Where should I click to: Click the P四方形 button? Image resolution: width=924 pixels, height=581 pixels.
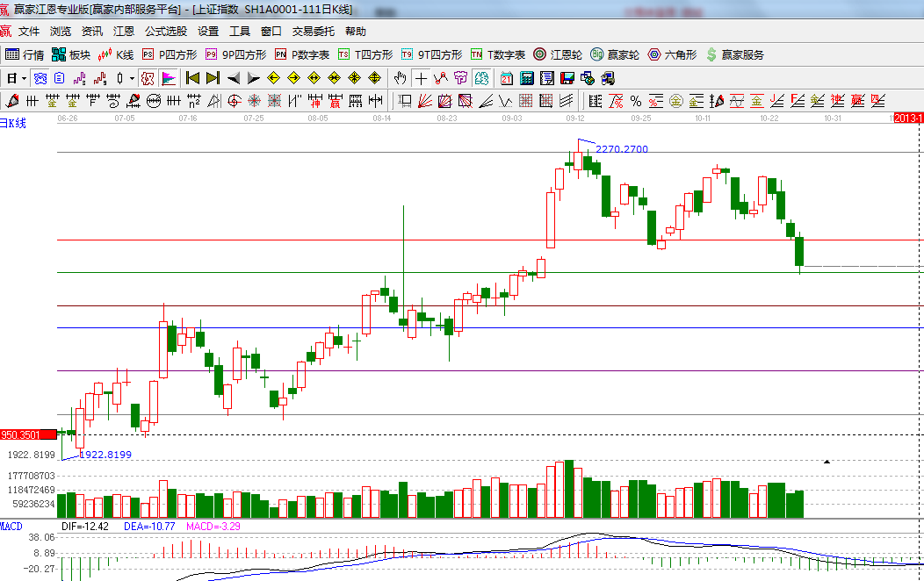170,54
